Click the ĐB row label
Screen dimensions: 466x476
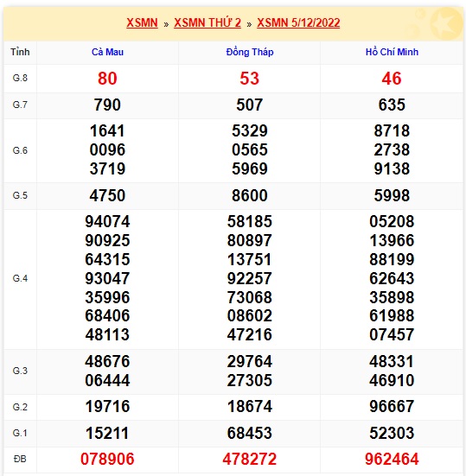[20, 459]
